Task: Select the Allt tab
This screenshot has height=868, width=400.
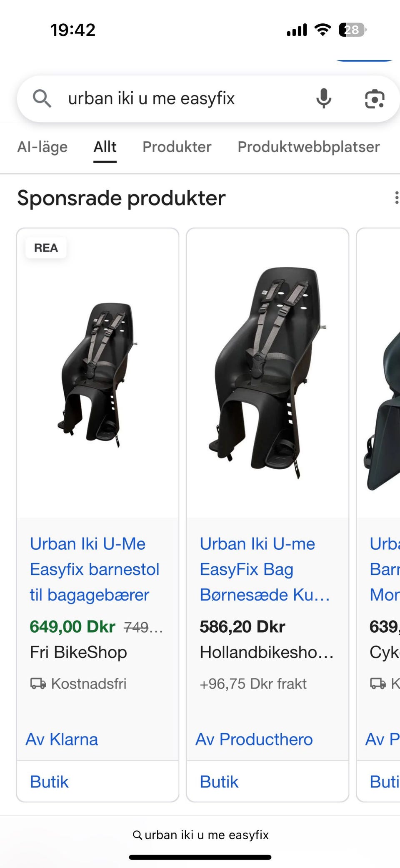Action: pos(105,147)
